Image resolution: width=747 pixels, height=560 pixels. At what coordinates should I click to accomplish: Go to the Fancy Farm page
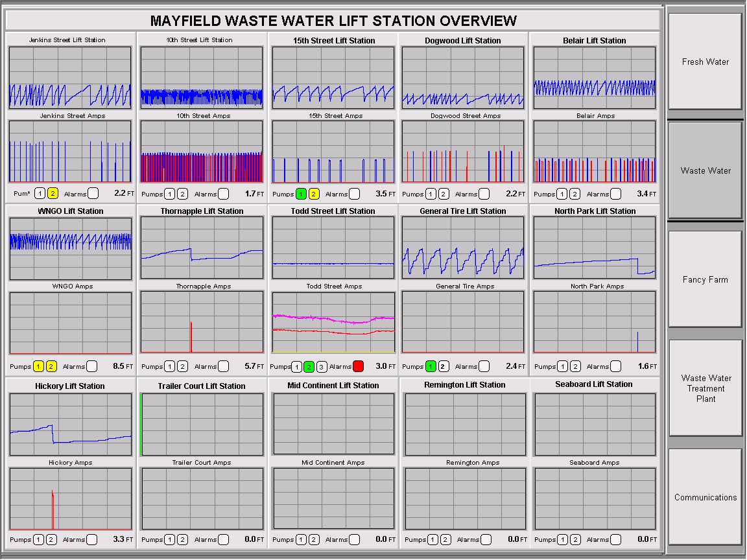[x=705, y=279]
